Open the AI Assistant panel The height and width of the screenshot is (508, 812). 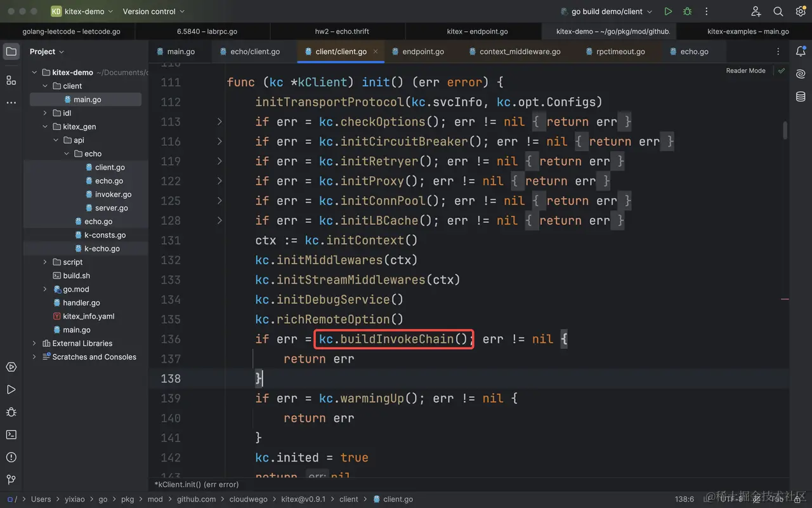(801, 74)
